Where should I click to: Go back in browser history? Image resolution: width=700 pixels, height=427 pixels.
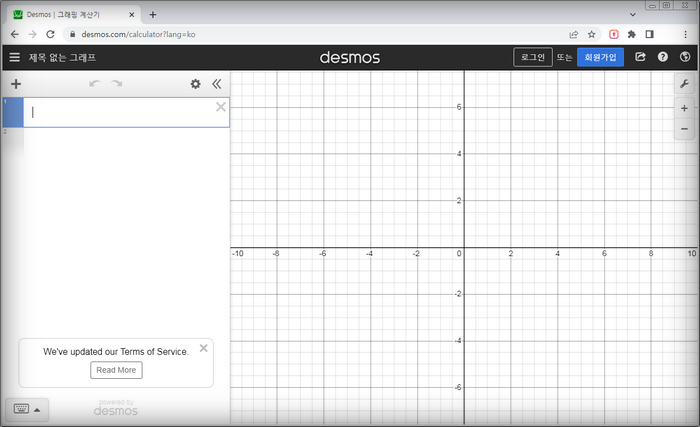pyautogui.click(x=15, y=34)
